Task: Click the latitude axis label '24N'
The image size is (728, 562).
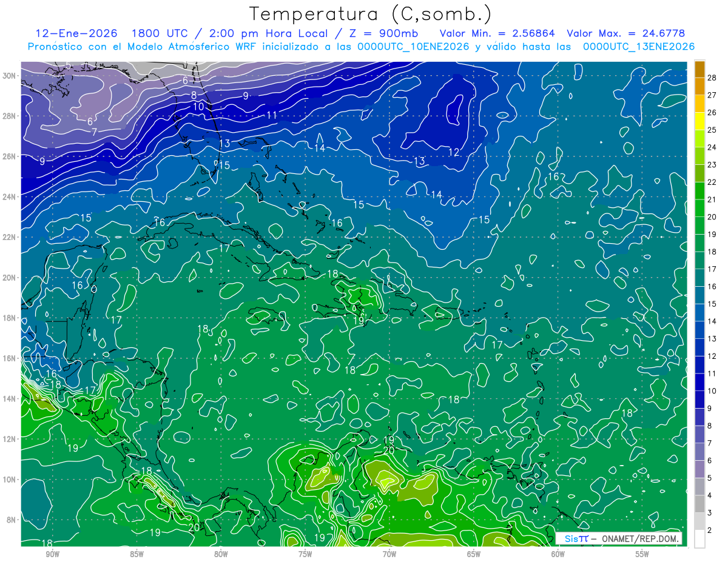Action: click(10, 196)
